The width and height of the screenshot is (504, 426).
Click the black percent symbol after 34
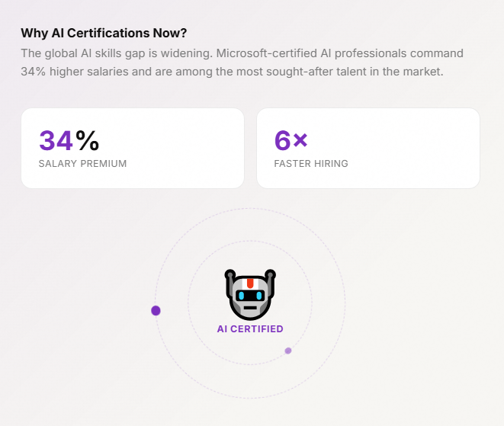click(x=88, y=140)
